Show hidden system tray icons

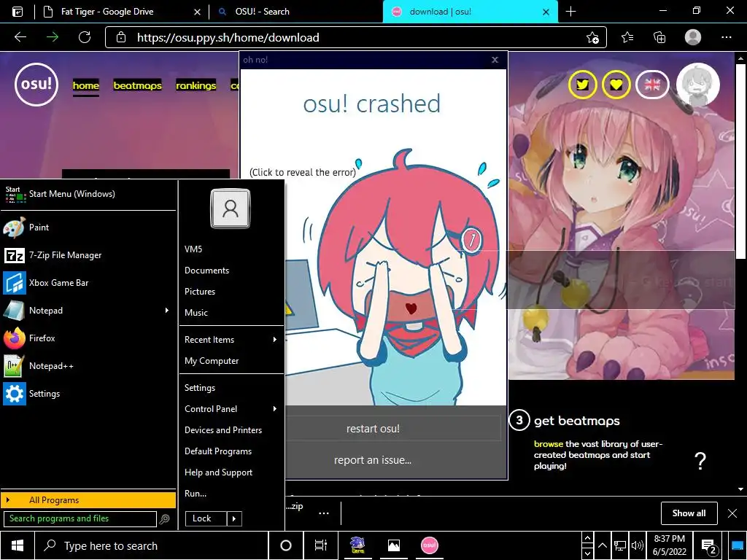tap(603, 545)
